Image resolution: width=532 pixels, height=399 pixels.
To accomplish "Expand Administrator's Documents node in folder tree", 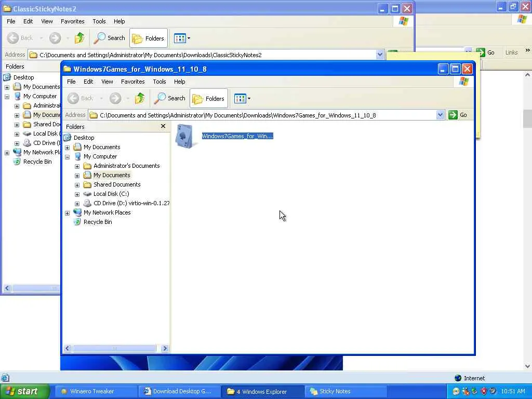I will pos(77,166).
